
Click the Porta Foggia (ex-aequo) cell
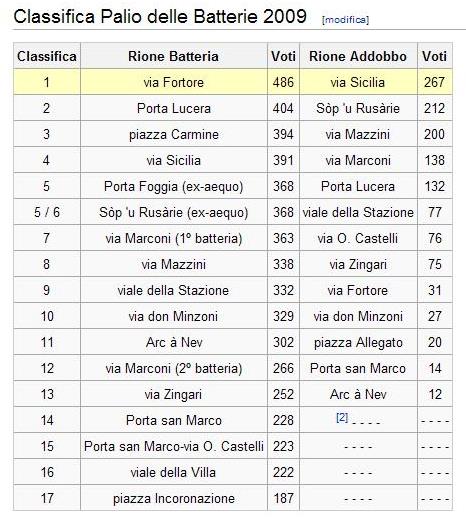[174, 186]
